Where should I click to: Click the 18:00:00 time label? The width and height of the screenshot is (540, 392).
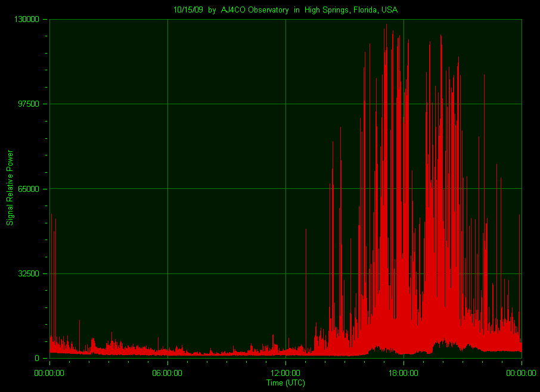pyautogui.click(x=404, y=373)
